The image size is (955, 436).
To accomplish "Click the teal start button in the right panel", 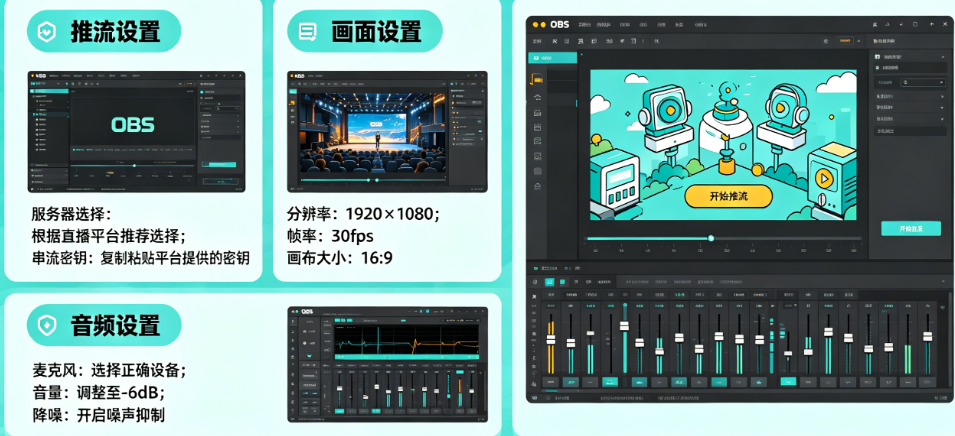I will click(x=911, y=228).
